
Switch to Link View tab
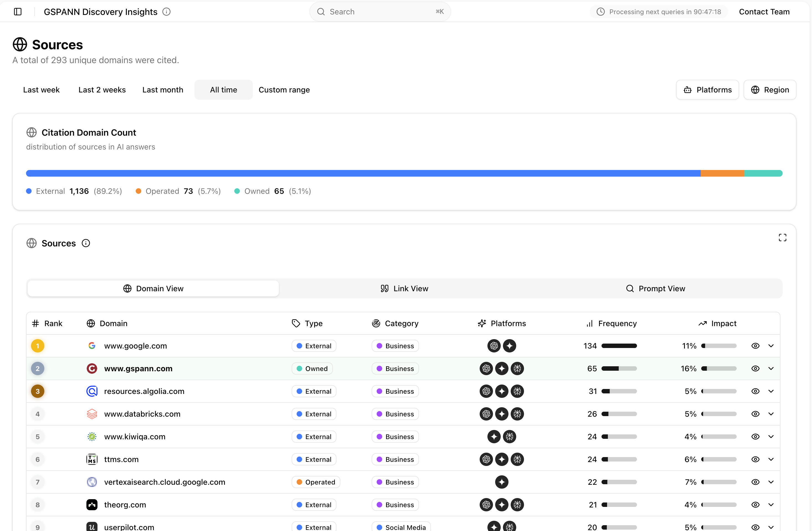(x=404, y=288)
